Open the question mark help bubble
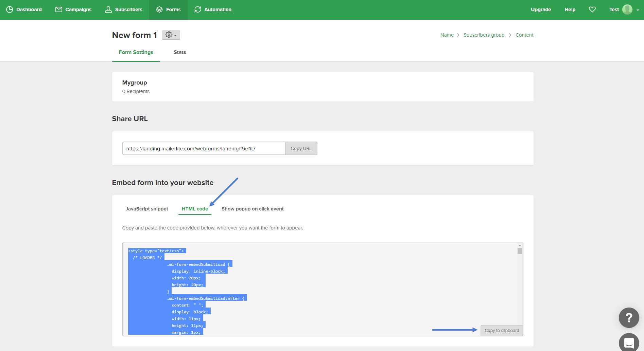Viewport: 644px width, 351px height. pos(629,318)
